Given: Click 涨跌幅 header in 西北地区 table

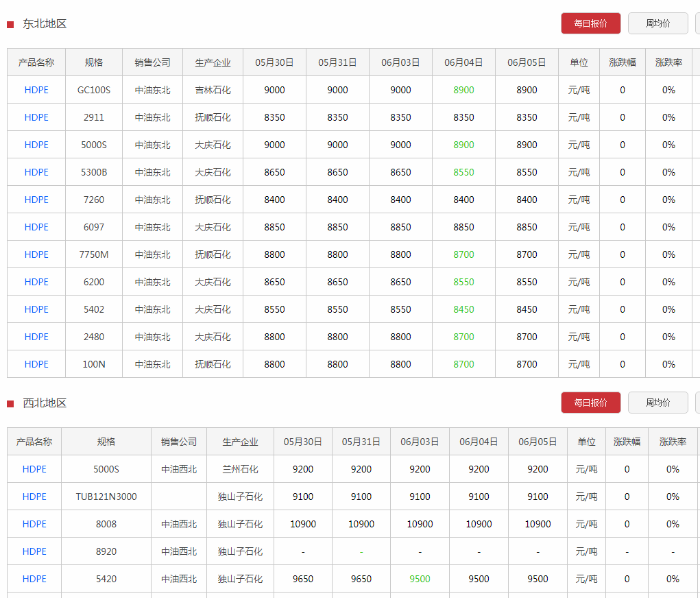Looking at the screenshot, I should click(x=627, y=442).
